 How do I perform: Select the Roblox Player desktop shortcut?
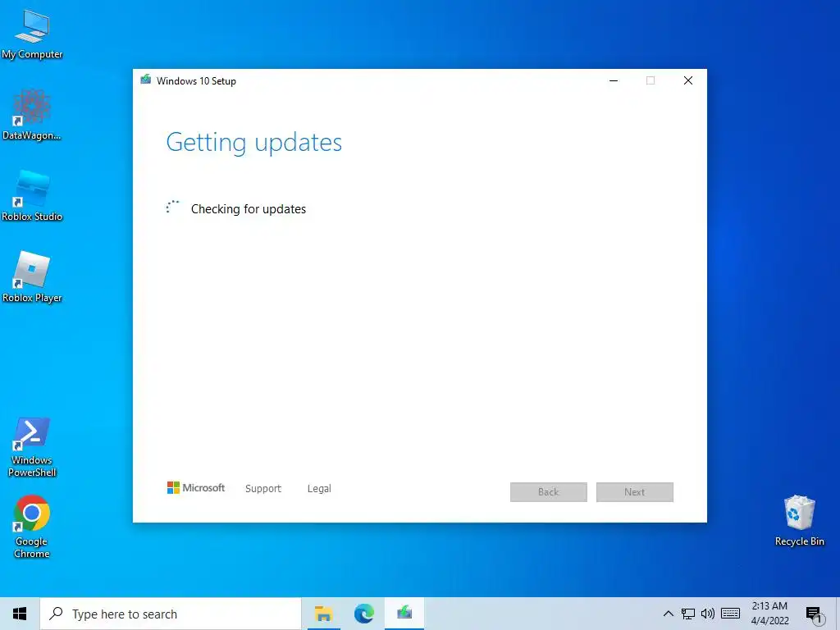click(32, 277)
